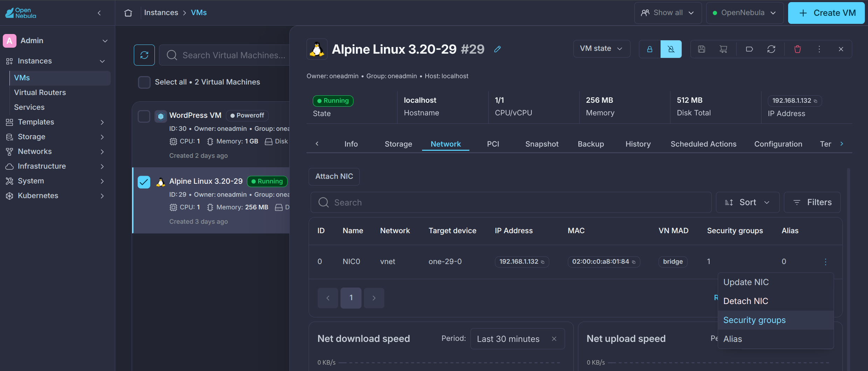
Task: Uncheck the Alpine Linux 3.20-29 checkbox
Action: tap(144, 182)
